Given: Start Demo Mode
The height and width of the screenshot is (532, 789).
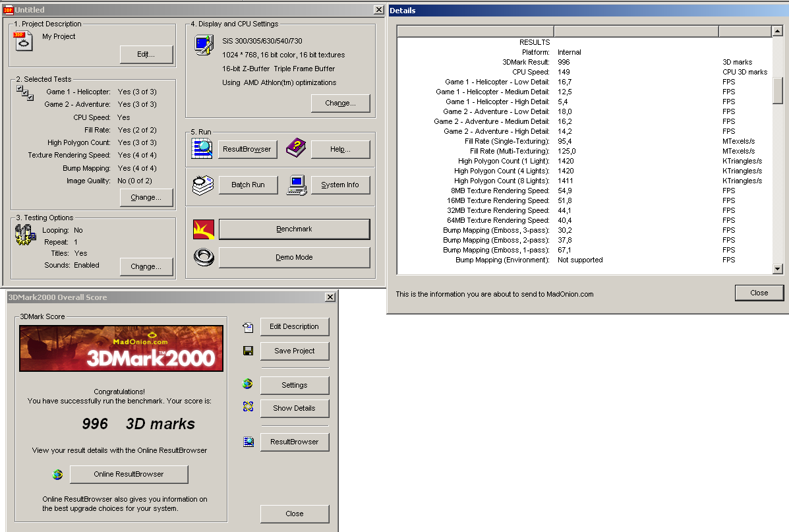Looking at the screenshot, I should click(x=294, y=257).
